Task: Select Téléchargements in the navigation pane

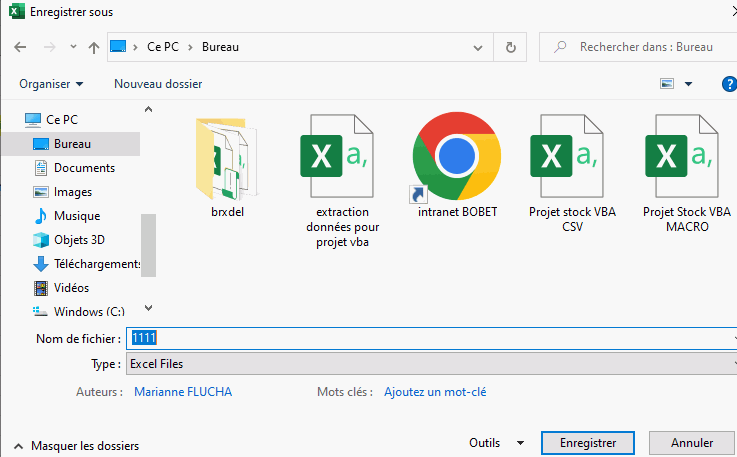Action: click(96, 264)
